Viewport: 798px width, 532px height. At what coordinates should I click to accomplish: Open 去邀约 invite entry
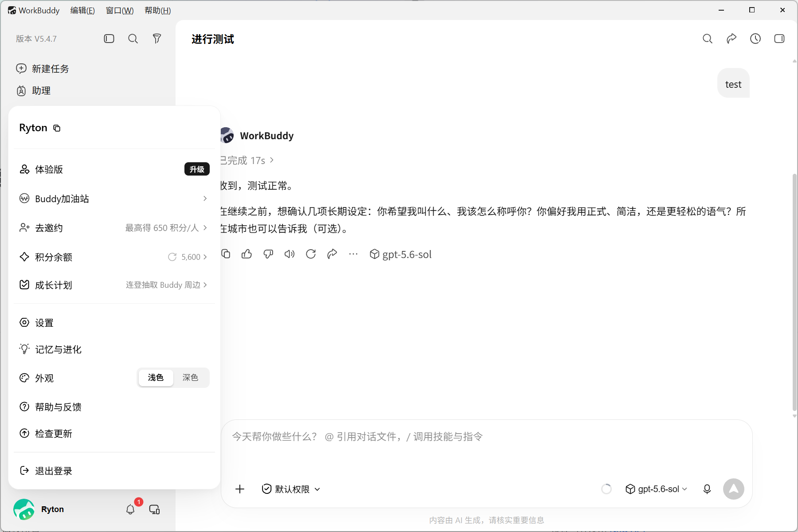click(114, 228)
